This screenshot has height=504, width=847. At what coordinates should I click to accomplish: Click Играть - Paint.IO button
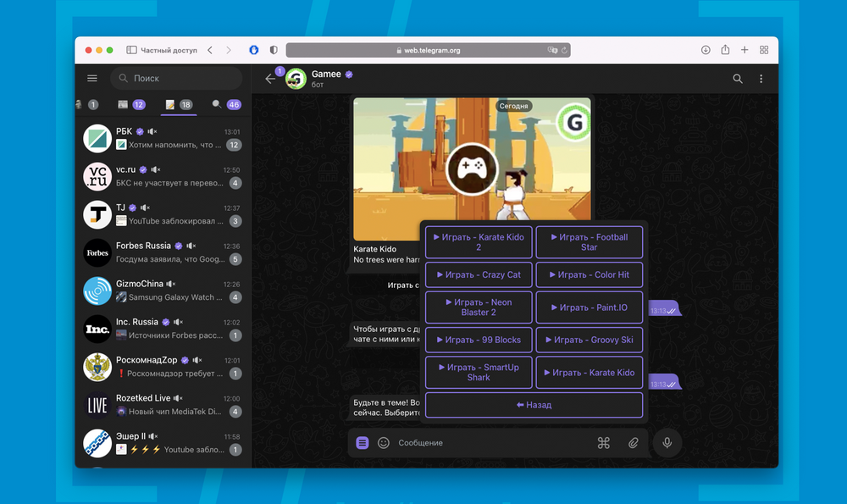click(x=590, y=307)
